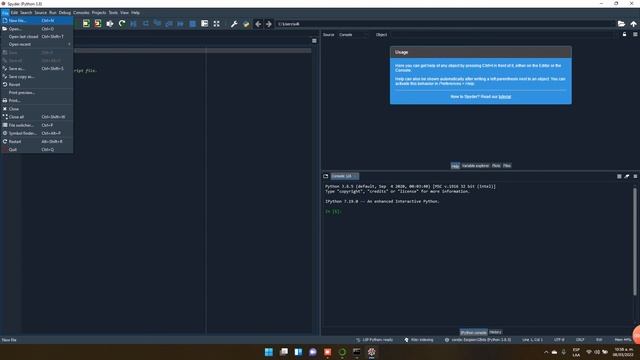Click Revert in the File menu
Image resolution: width=640 pixels, height=360 pixels.
(x=37, y=84)
